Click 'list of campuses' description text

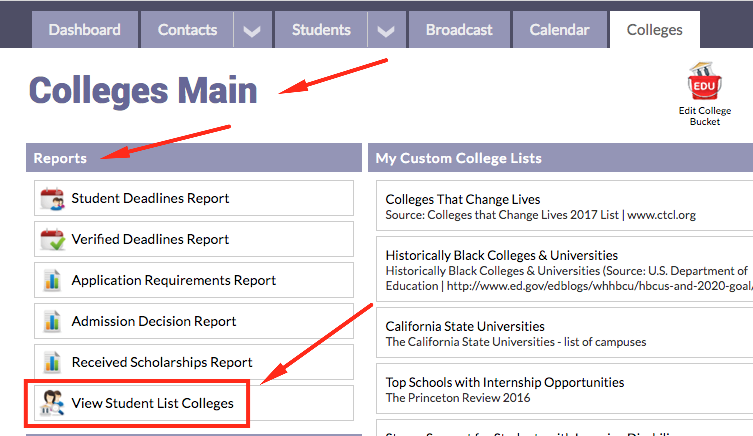(x=605, y=342)
